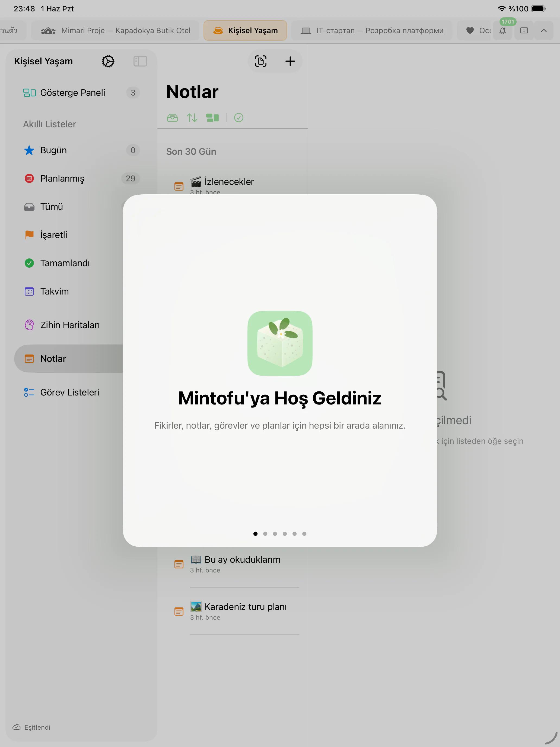Click the Son 30 Gün section header
Image resolution: width=560 pixels, height=747 pixels.
pos(191,151)
